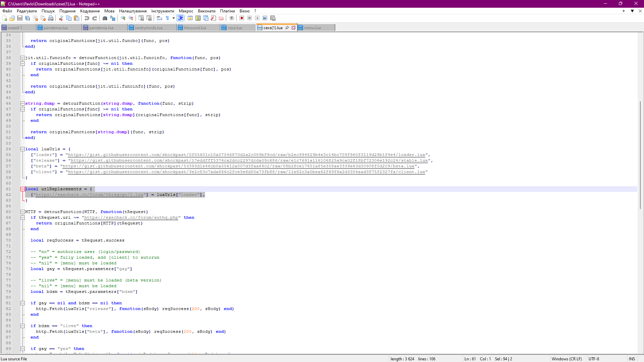This screenshot has height=362, width=644.
Task: Open the Плагіни menu
Action: (227, 11)
